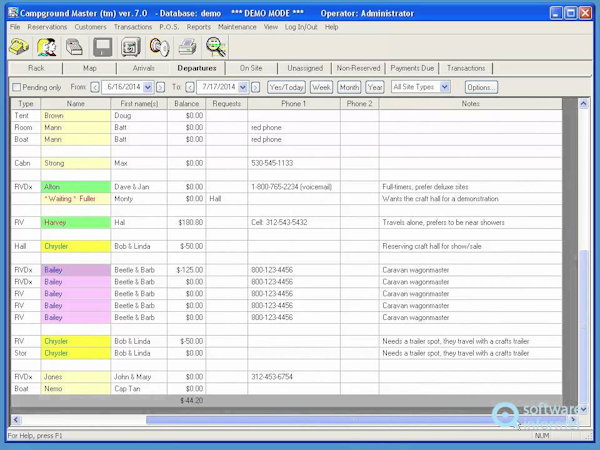Click the yellow telephone toolbar icon
Screen dimensions: 600x450
[x=19, y=47]
